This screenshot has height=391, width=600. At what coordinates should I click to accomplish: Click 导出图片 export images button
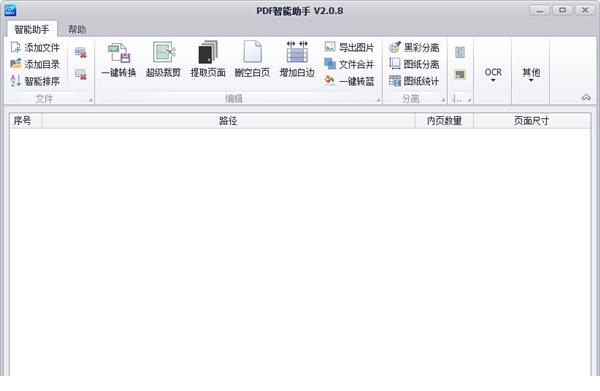[x=349, y=47]
